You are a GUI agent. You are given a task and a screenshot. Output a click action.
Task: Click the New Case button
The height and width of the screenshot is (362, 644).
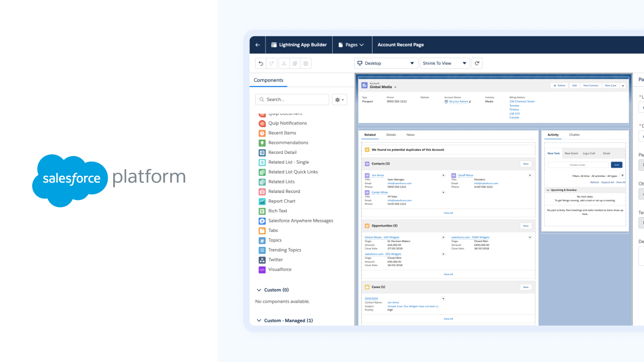pyautogui.click(x=610, y=85)
